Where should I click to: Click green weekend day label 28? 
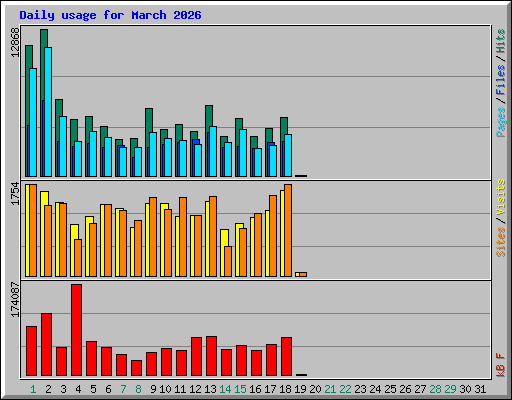[435, 389]
